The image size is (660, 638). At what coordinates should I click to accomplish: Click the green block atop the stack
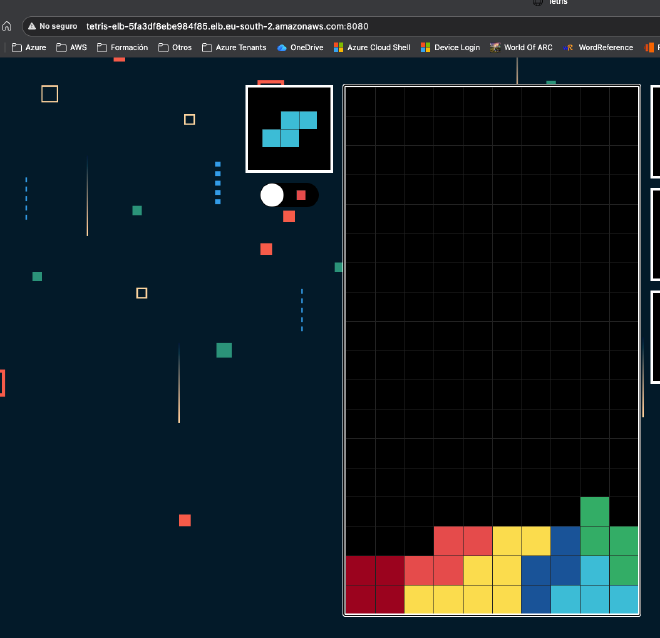[x=594, y=511]
